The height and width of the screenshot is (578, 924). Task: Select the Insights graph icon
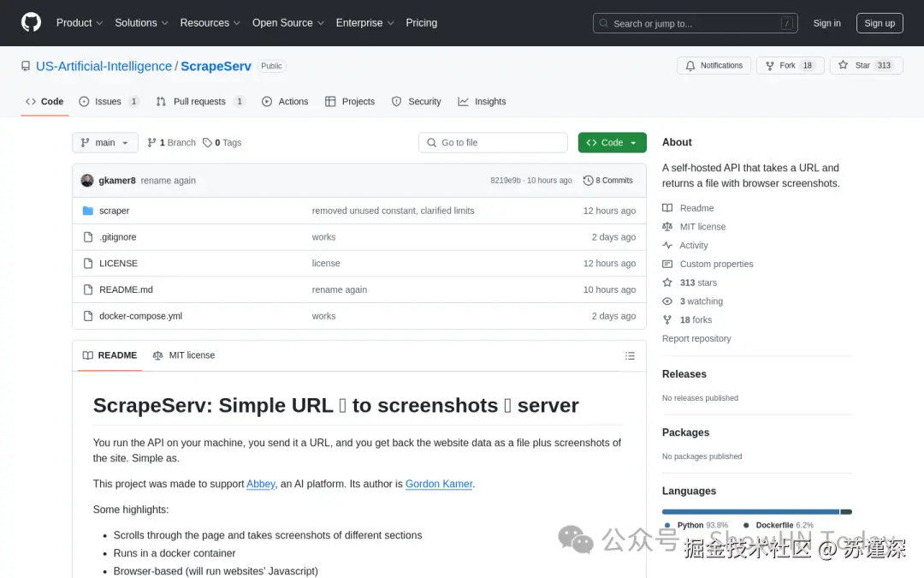pyautogui.click(x=463, y=101)
